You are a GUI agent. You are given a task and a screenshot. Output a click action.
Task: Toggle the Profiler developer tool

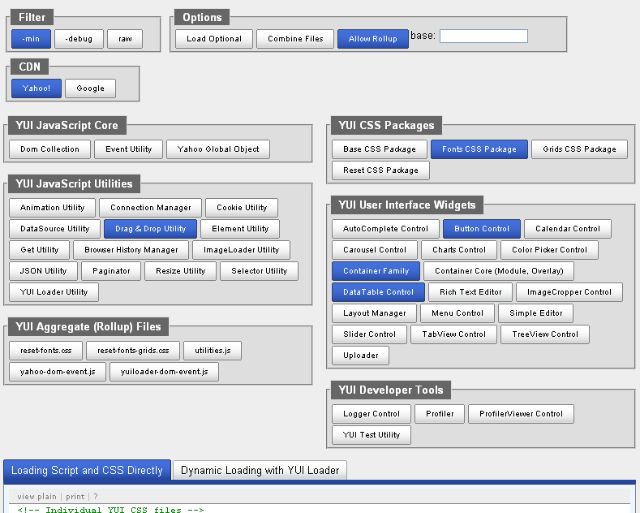(x=440, y=414)
